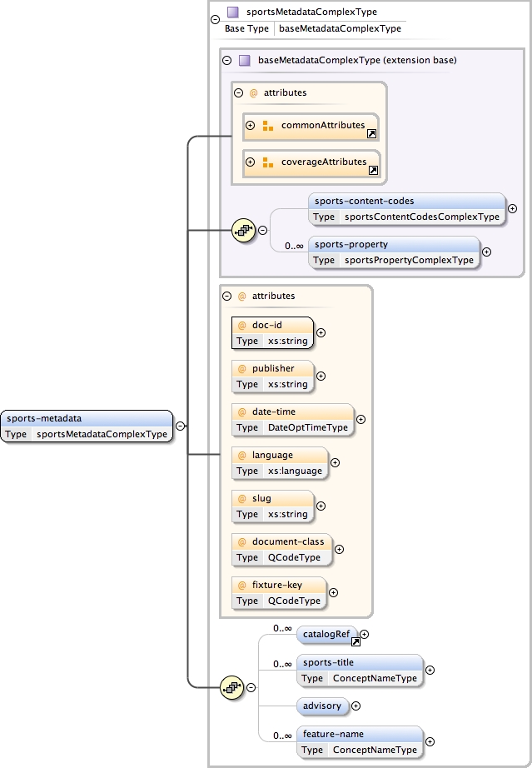
Task: Click the catalogRef reference arrow icon
Action: (x=355, y=641)
